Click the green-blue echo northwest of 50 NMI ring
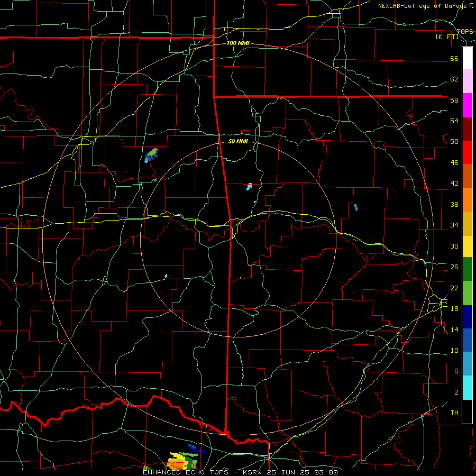The image size is (476, 476). coord(152,155)
